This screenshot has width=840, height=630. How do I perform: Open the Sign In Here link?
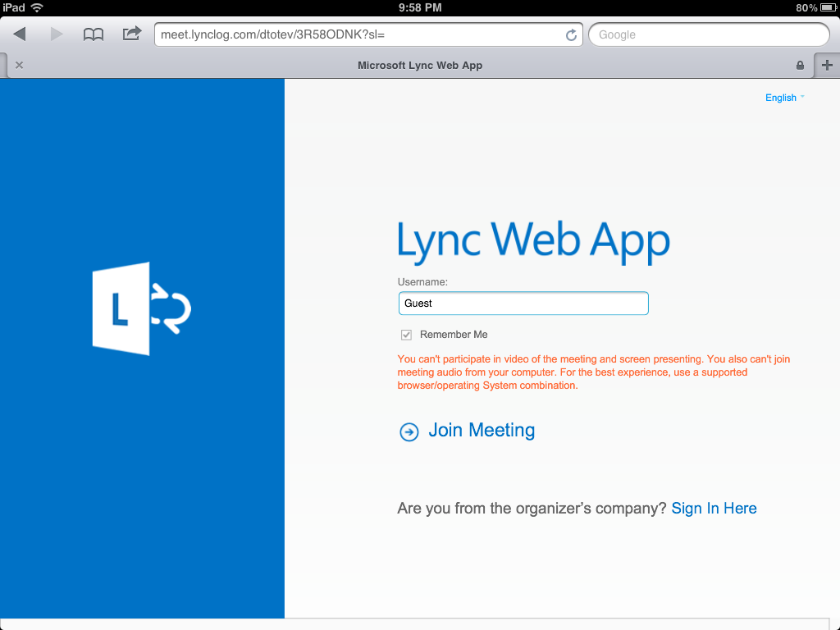(713, 508)
